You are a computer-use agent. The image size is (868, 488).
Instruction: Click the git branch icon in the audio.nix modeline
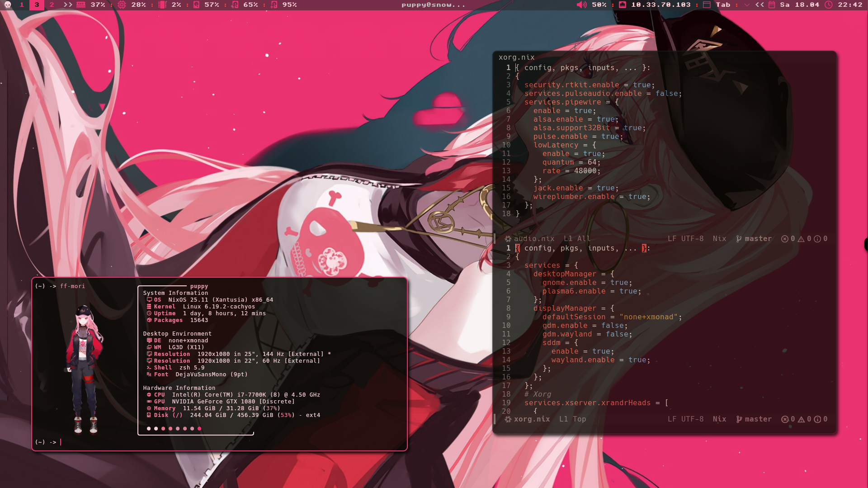(739, 239)
